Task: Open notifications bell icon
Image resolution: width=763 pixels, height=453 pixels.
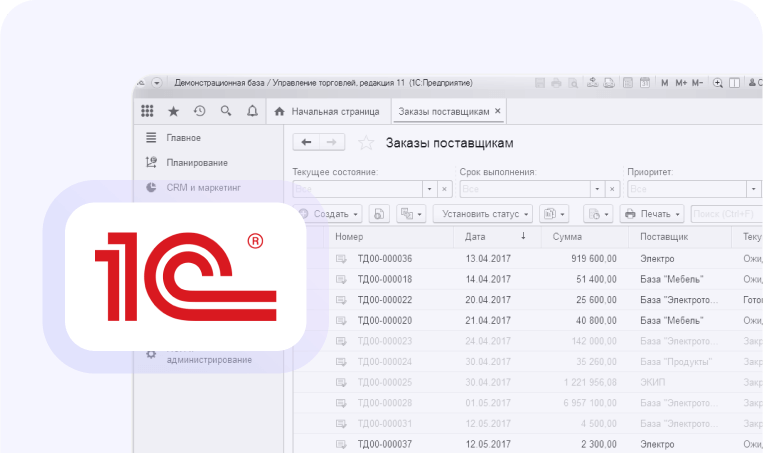Action: [252, 111]
